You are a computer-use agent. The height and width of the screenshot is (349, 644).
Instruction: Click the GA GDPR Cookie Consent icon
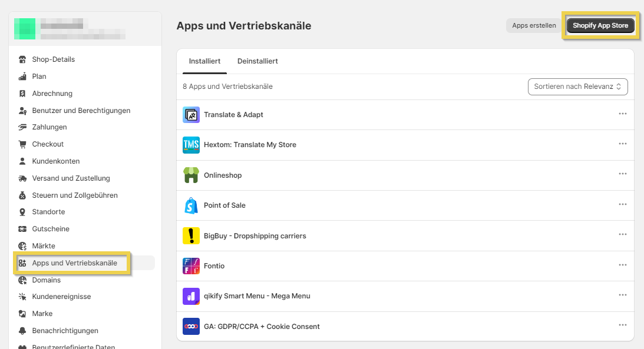[x=191, y=327]
